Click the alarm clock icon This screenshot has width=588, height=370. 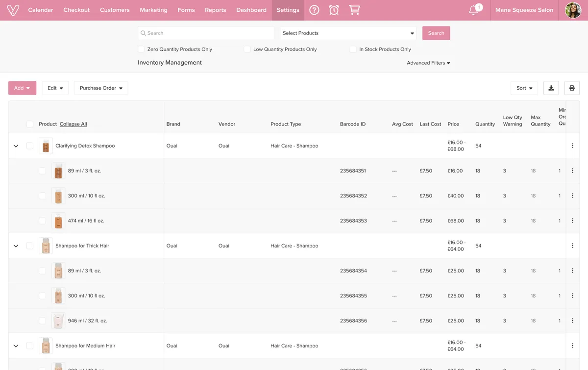(x=334, y=10)
